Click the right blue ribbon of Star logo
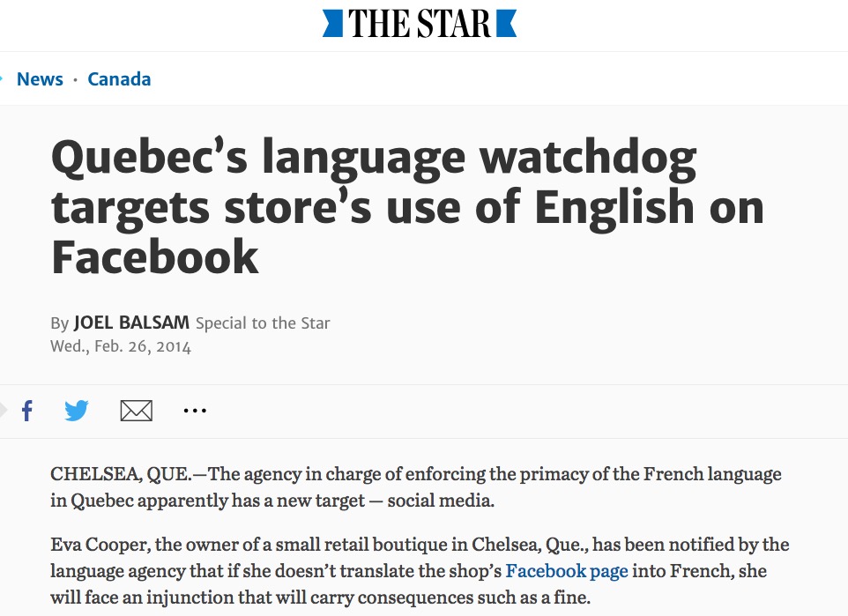This screenshot has width=848, height=616. (507, 24)
